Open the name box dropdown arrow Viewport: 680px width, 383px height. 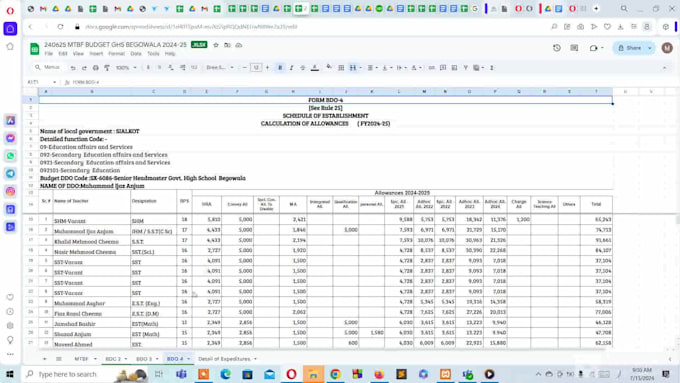[x=54, y=82]
